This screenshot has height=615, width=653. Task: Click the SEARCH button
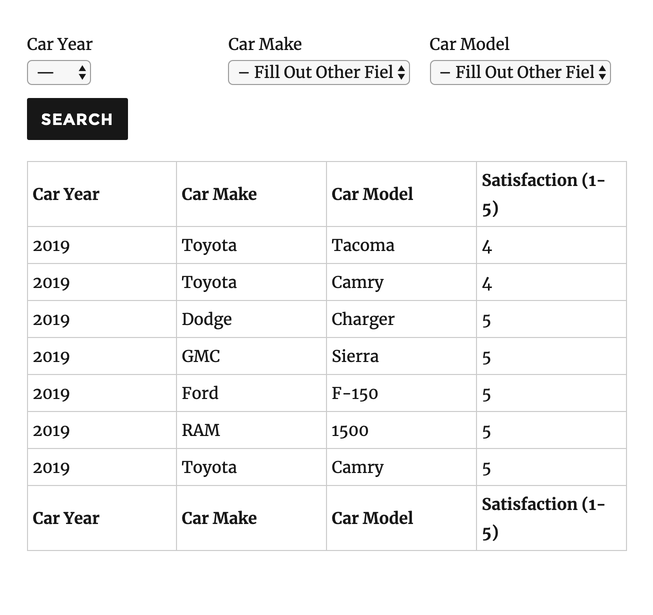click(x=77, y=119)
